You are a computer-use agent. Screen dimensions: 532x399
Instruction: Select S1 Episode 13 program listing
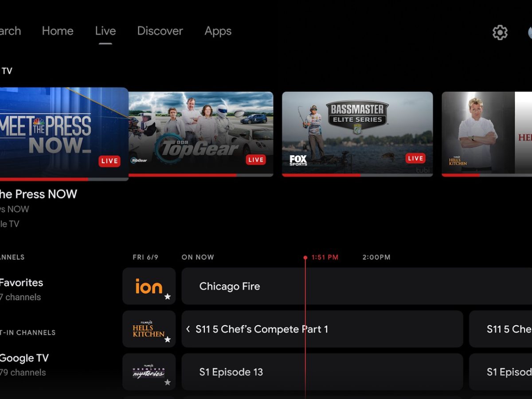(322, 372)
